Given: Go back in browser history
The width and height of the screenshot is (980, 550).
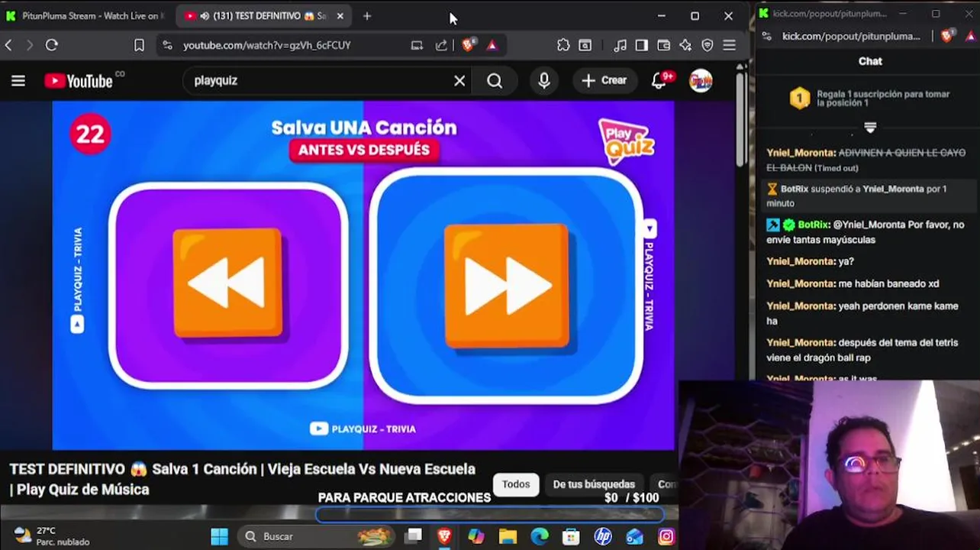Looking at the screenshot, I should [x=8, y=45].
